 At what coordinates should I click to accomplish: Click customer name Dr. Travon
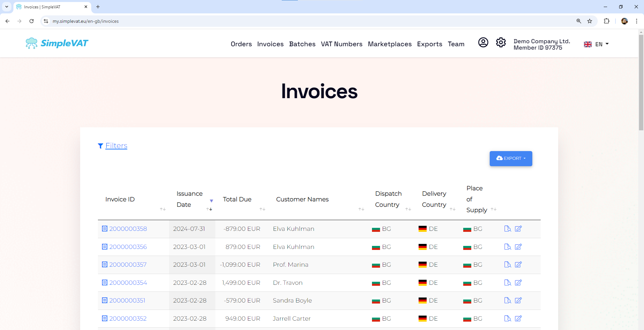point(287,283)
